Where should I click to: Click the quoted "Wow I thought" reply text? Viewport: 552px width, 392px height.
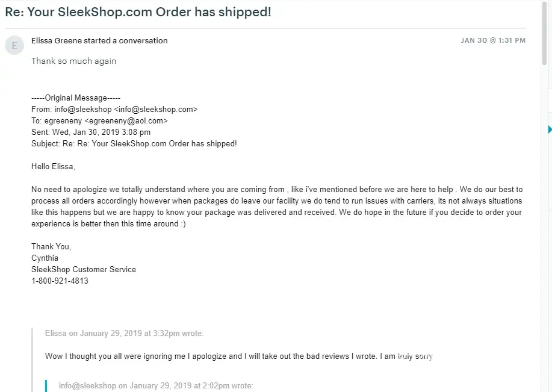[x=238, y=356]
